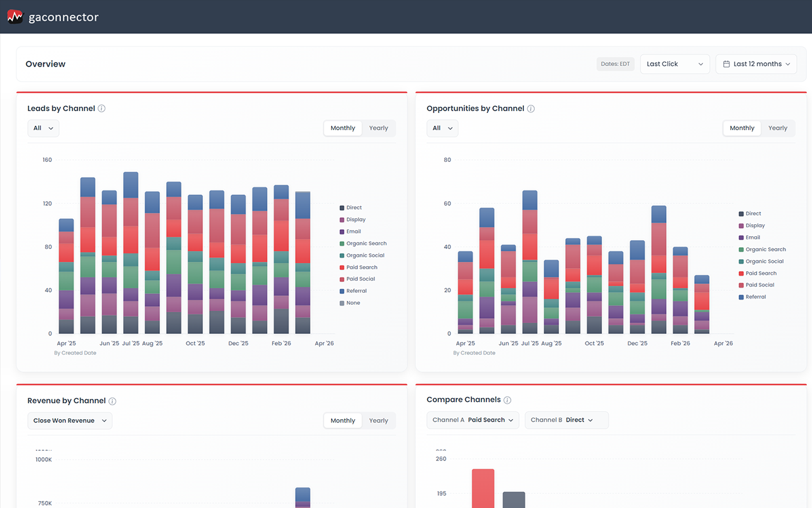Toggle Direct series in Leads legend
The image size is (812, 508).
351,208
